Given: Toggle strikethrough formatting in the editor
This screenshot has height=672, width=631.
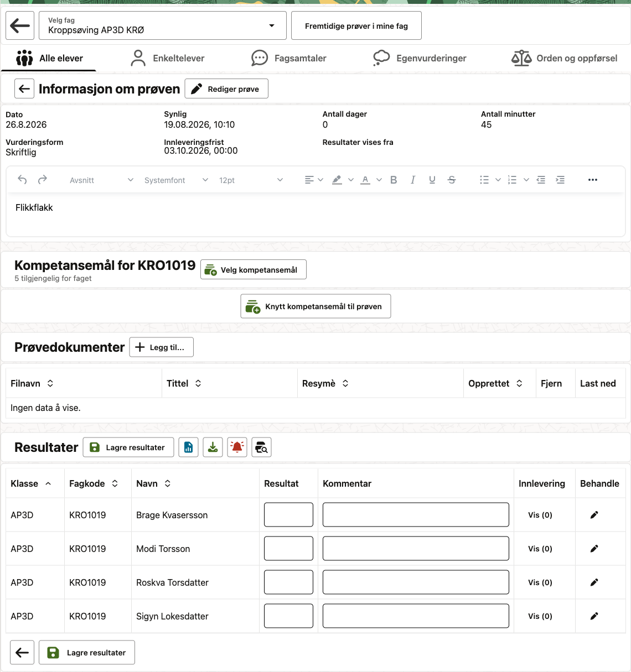Looking at the screenshot, I should click(x=452, y=180).
